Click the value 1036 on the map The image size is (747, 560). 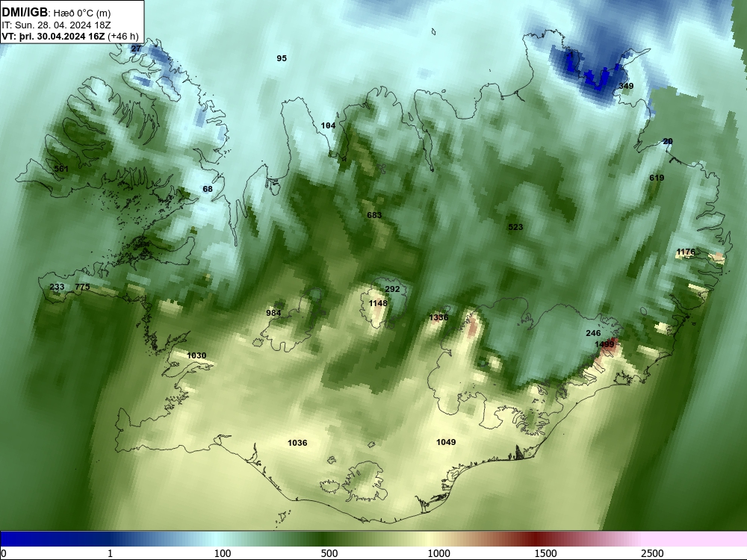tap(297, 443)
